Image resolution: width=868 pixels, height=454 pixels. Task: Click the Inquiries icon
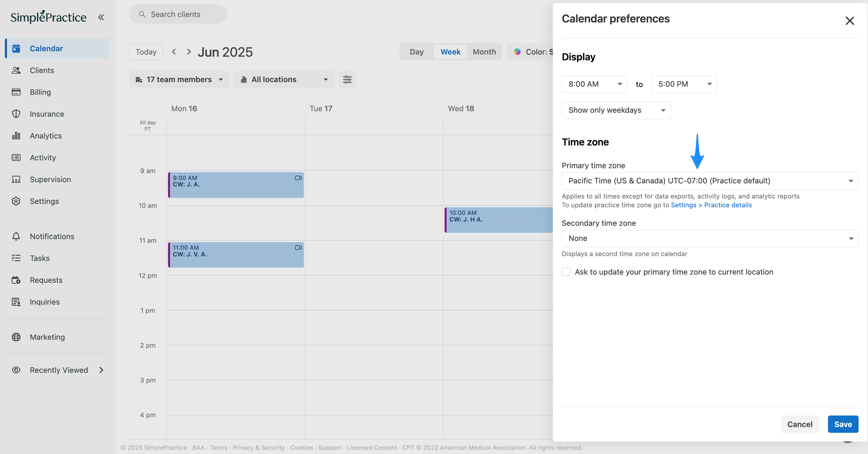point(16,302)
